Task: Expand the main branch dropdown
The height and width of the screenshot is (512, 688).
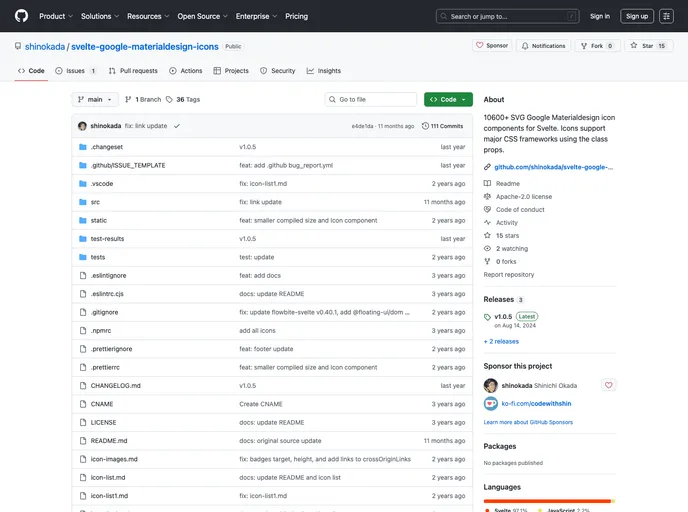Action: pyautogui.click(x=96, y=100)
